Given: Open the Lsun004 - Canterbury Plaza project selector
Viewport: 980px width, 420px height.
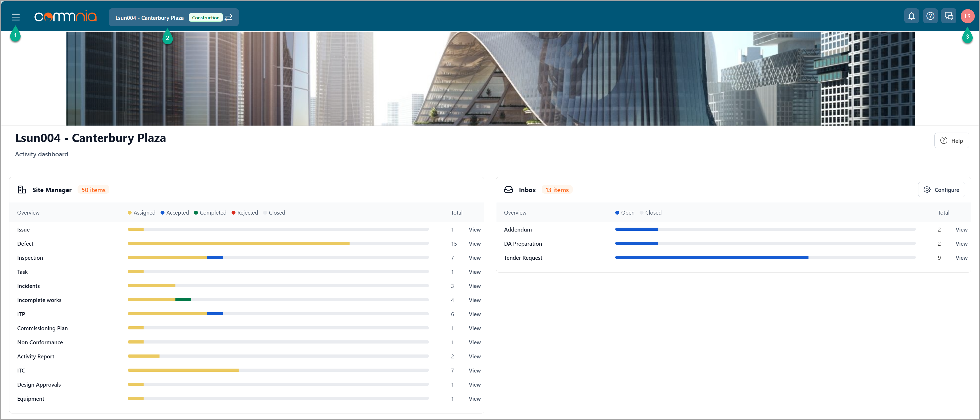Looking at the screenshot, I should (x=150, y=18).
